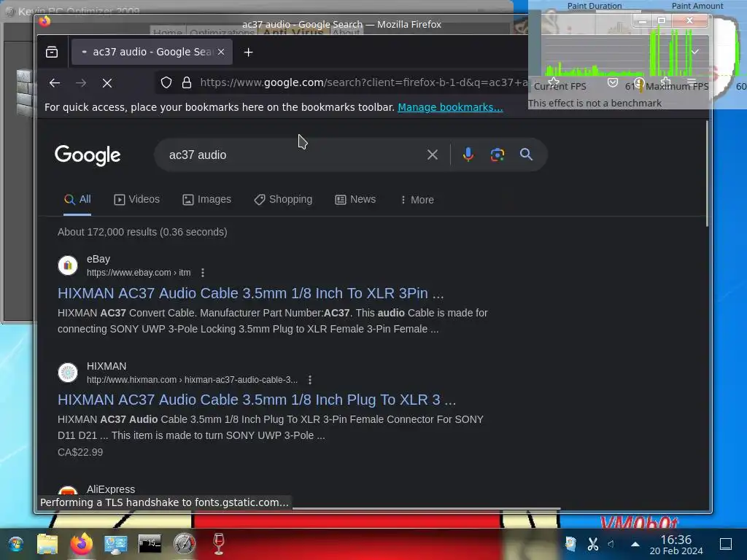Open the eBay 'HIXMAN AC37 Audio Cable ... XLR 3Pin' link
The height and width of the screenshot is (560, 747).
[251, 293]
